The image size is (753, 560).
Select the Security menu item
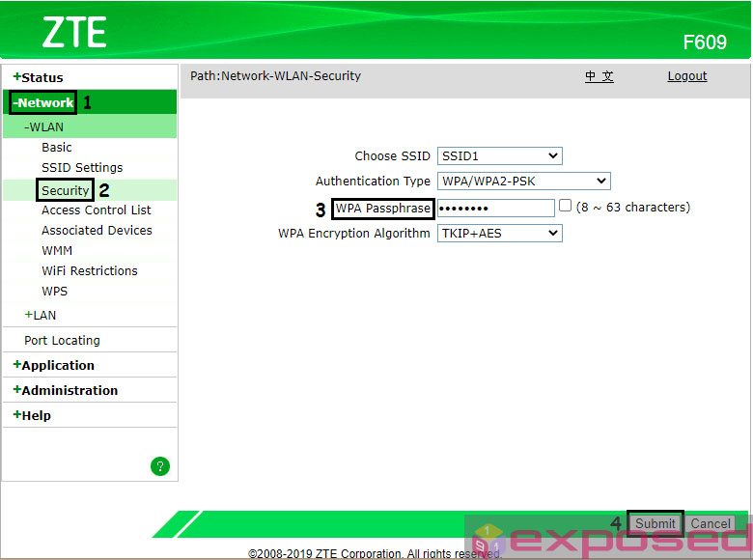click(x=66, y=190)
